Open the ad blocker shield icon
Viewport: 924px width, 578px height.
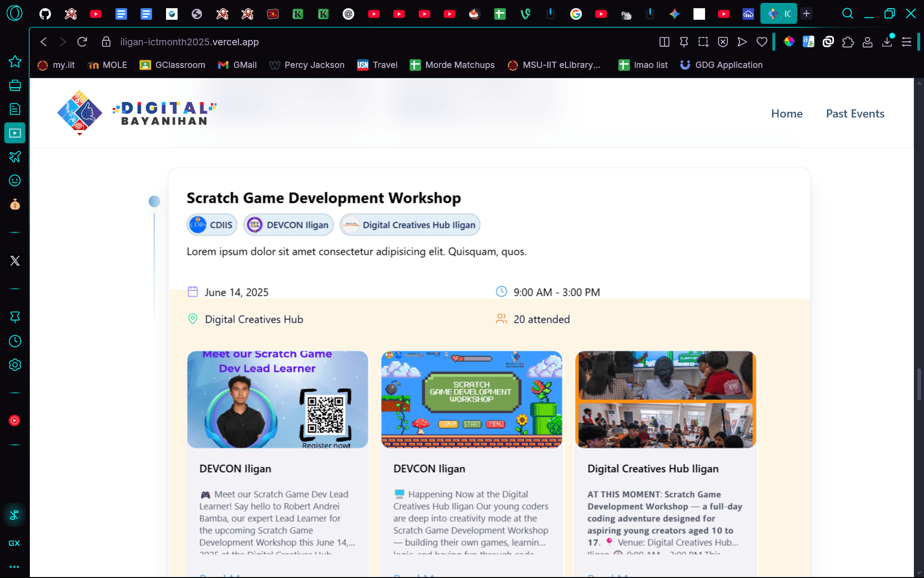coord(723,42)
